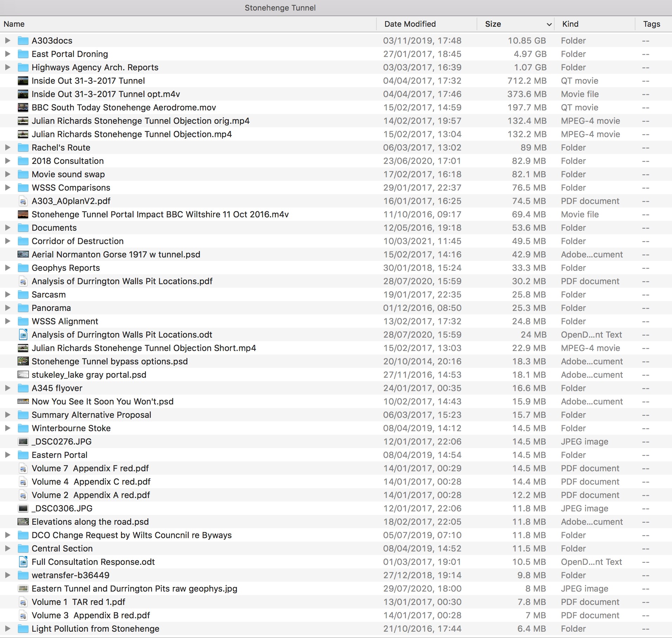Expand the wetransfer-b36449 folder
Image resolution: width=672 pixels, height=638 pixels.
(7, 575)
